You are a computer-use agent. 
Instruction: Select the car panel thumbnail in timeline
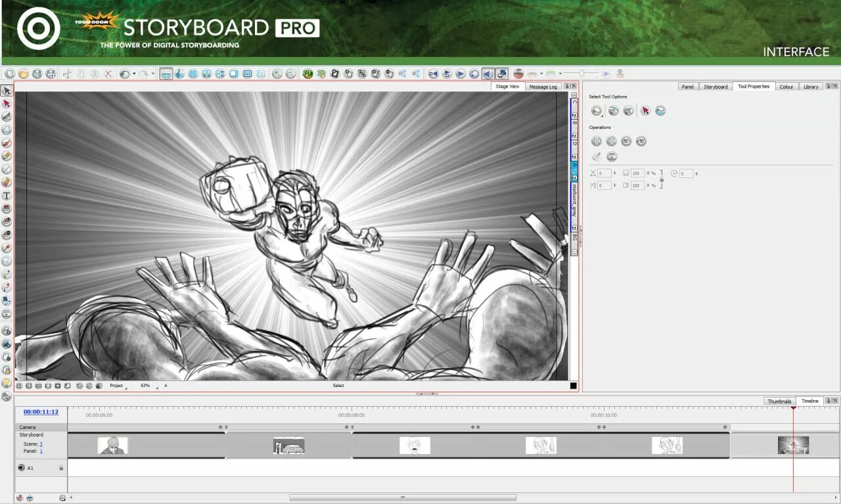(x=288, y=446)
